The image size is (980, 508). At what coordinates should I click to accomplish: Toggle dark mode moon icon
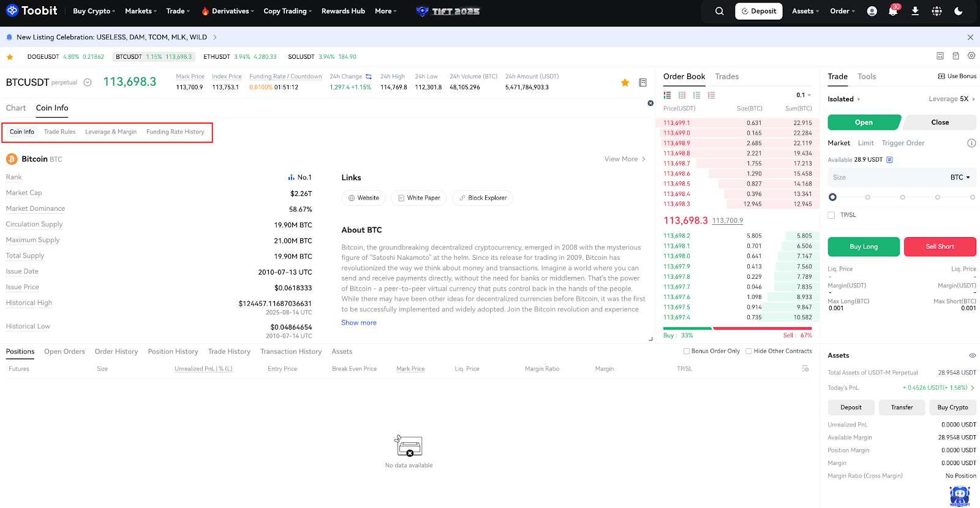(x=959, y=11)
